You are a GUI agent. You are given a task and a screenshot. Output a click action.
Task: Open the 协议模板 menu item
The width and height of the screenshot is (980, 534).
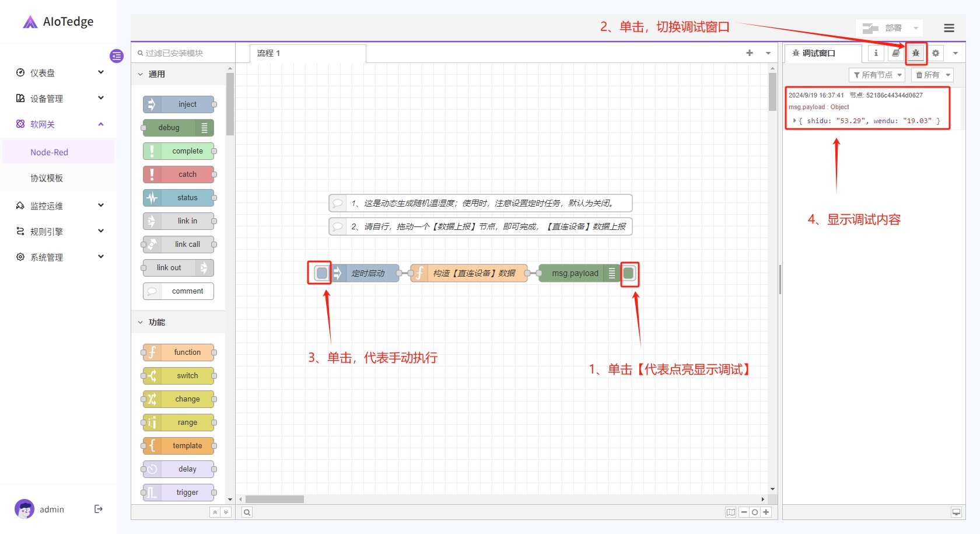[47, 178]
